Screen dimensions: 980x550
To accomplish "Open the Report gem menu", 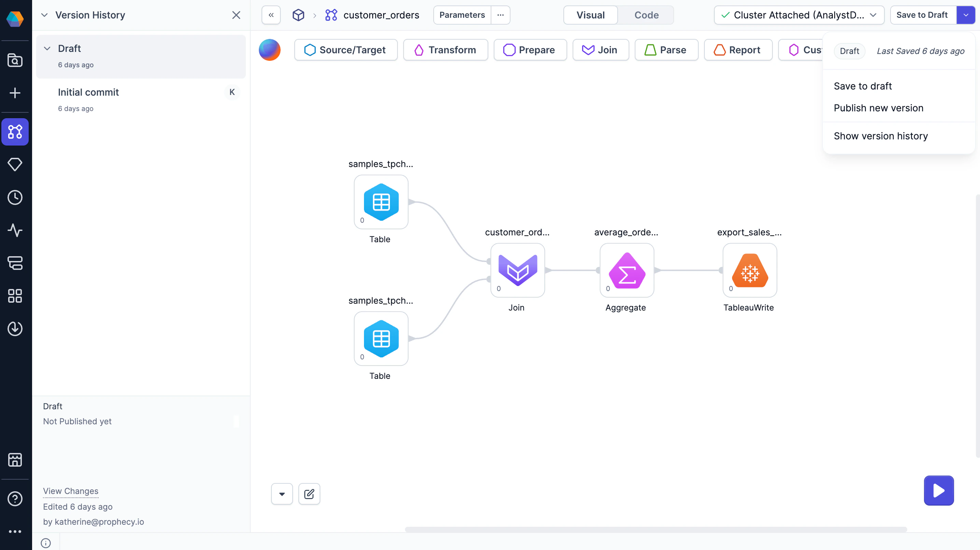I will pyautogui.click(x=738, y=50).
